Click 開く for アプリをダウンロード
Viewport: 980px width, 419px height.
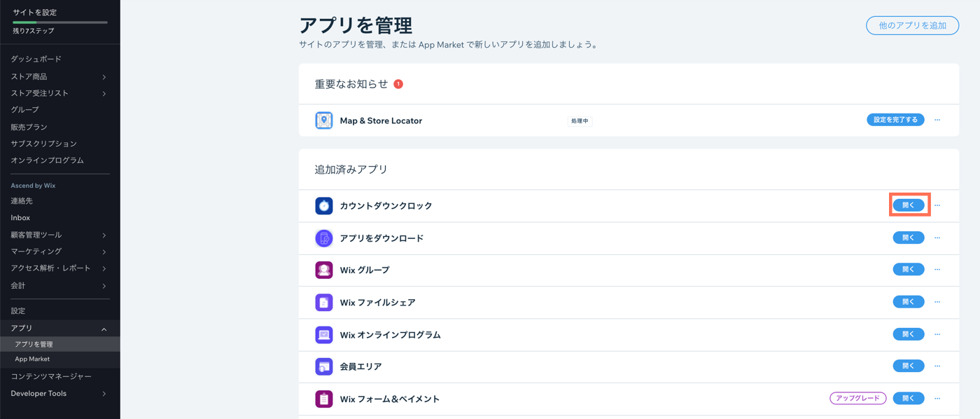[x=909, y=238]
